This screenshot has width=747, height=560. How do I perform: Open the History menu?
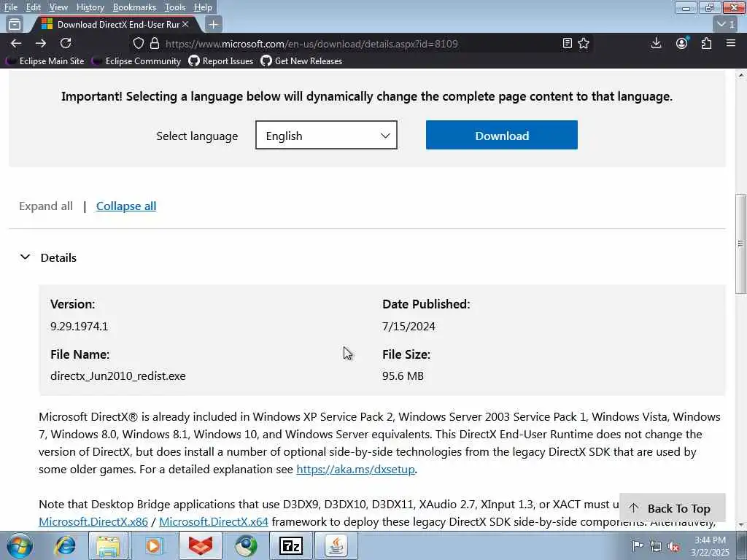click(x=90, y=7)
